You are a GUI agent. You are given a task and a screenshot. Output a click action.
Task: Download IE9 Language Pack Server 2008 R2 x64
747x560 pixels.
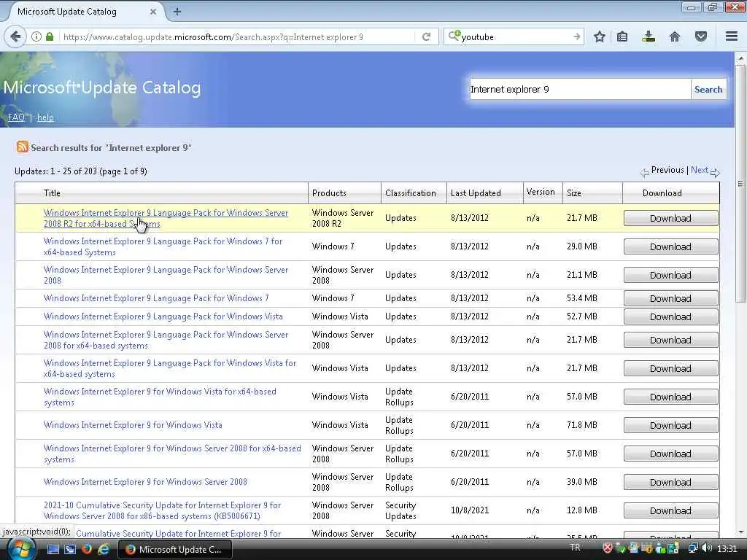pyautogui.click(x=671, y=218)
